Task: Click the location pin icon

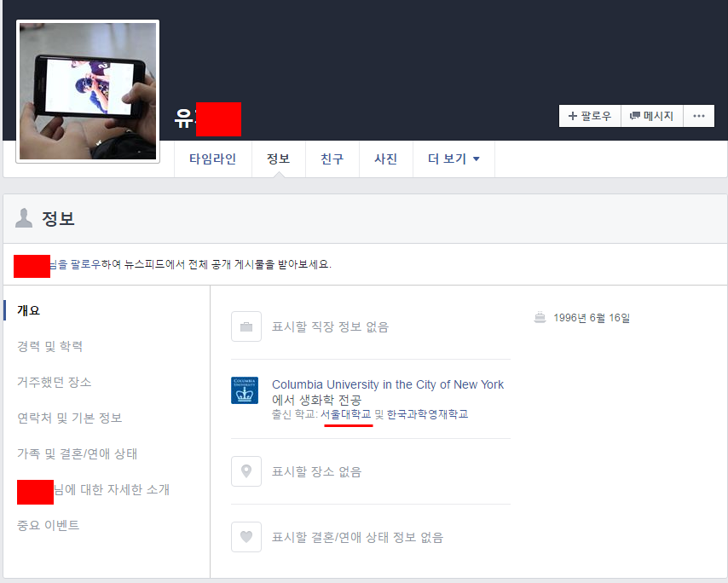Action: coord(246,471)
